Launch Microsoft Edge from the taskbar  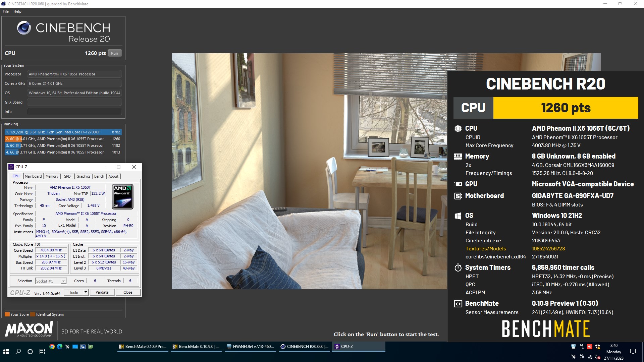(x=60, y=347)
